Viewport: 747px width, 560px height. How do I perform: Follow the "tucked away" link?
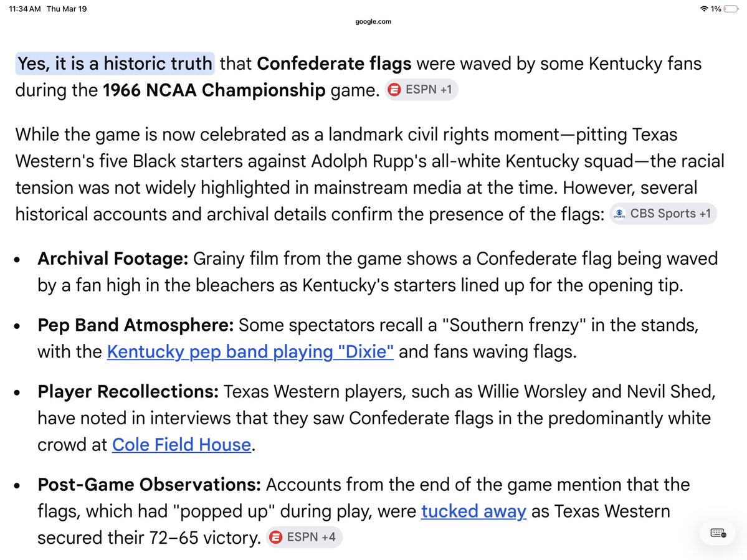coord(473,511)
